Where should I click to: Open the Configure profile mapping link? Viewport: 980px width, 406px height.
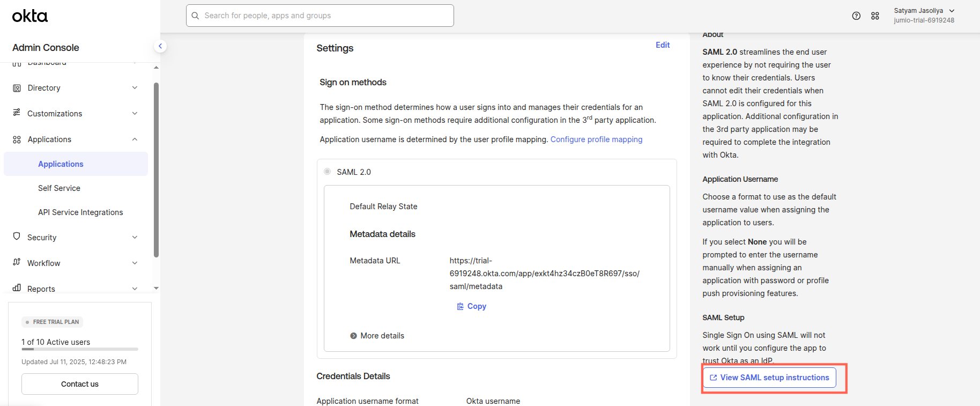point(596,139)
